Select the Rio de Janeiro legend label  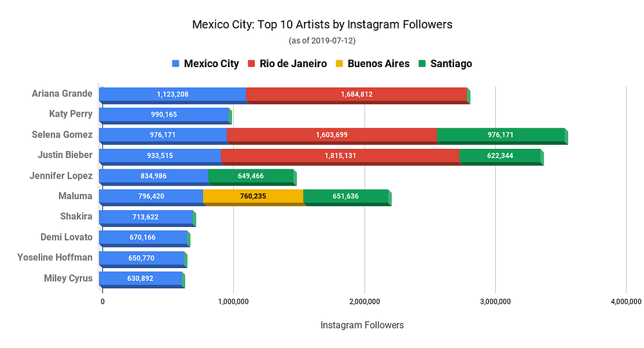pyautogui.click(x=293, y=64)
